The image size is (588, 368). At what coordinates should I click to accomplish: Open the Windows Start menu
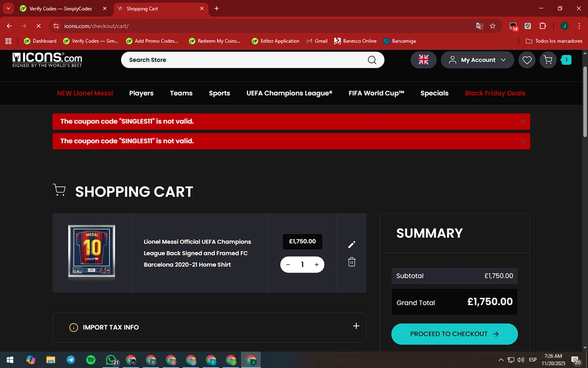pos(10,360)
